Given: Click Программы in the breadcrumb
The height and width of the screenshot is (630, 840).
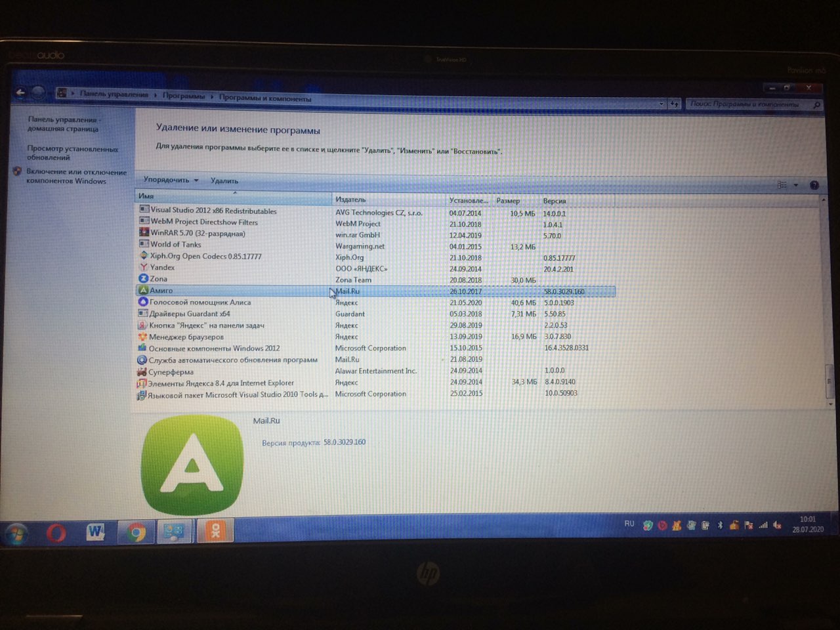Looking at the screenshot, I should (x=184, y=96).
